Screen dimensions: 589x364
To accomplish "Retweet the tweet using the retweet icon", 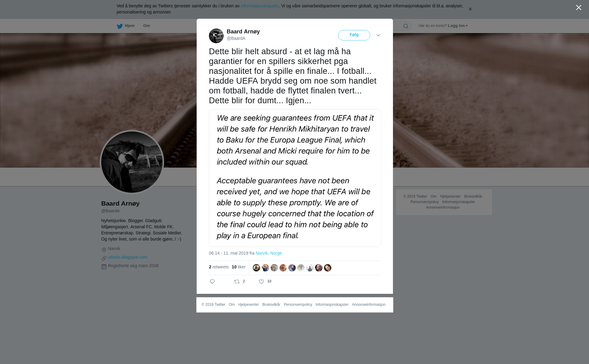I will click(x=237, y=282).
